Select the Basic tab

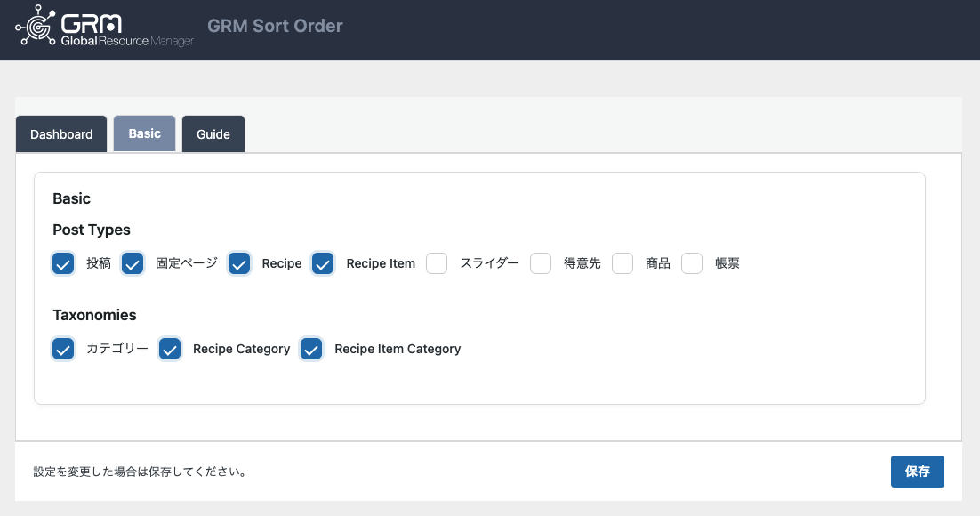point(144,133)
